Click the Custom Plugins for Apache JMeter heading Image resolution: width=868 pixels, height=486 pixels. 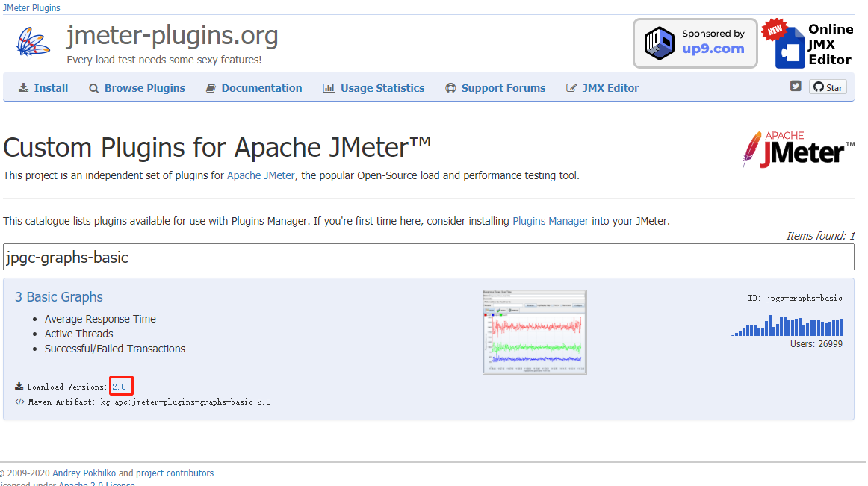(x=217, y=148)
